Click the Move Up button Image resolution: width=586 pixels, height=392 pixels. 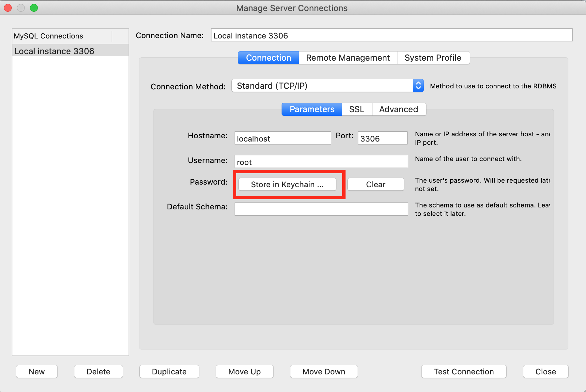[x=245, y=371]
